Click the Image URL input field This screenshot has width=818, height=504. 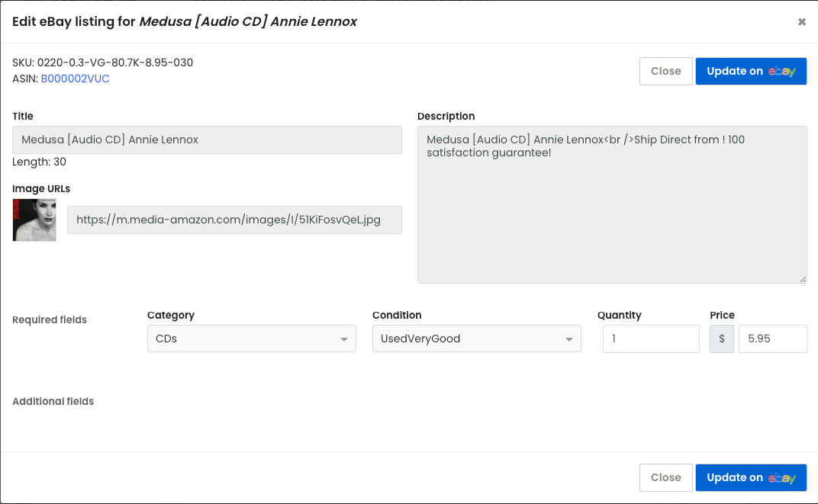(x=234, y=220)
